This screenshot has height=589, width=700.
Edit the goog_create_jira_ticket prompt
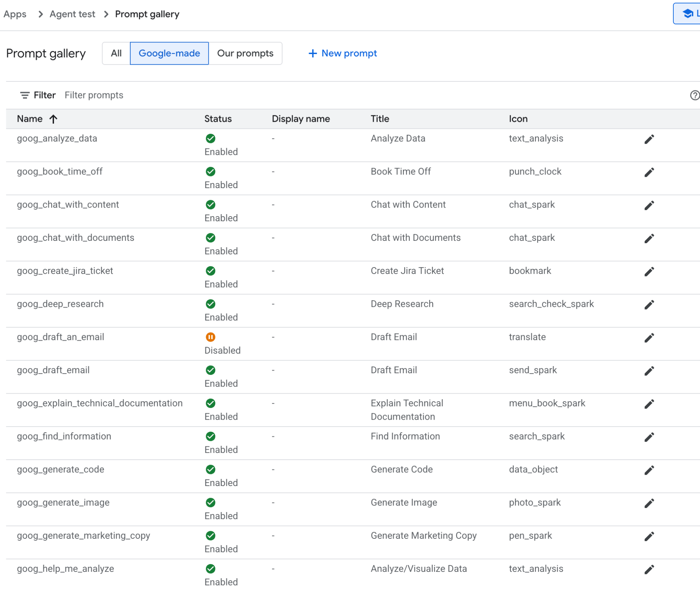click(649, 271)
